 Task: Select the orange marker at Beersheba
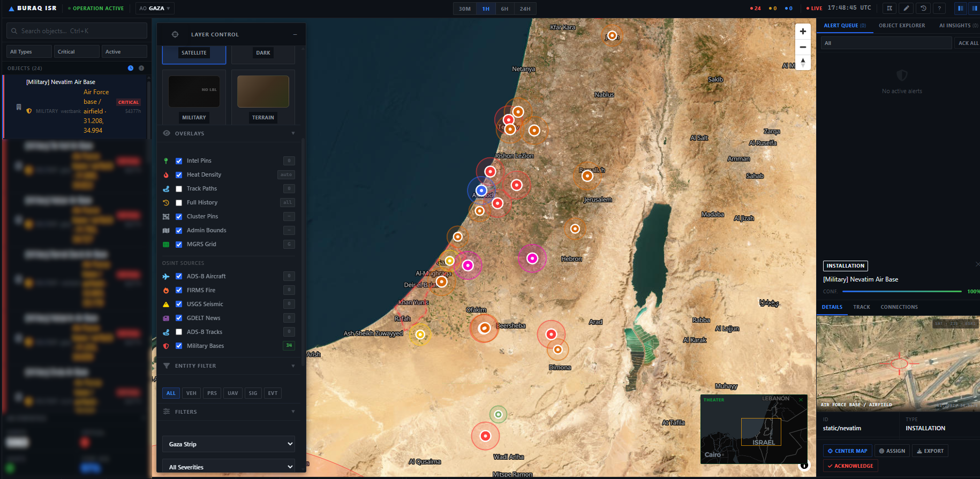tap(484, 328)
